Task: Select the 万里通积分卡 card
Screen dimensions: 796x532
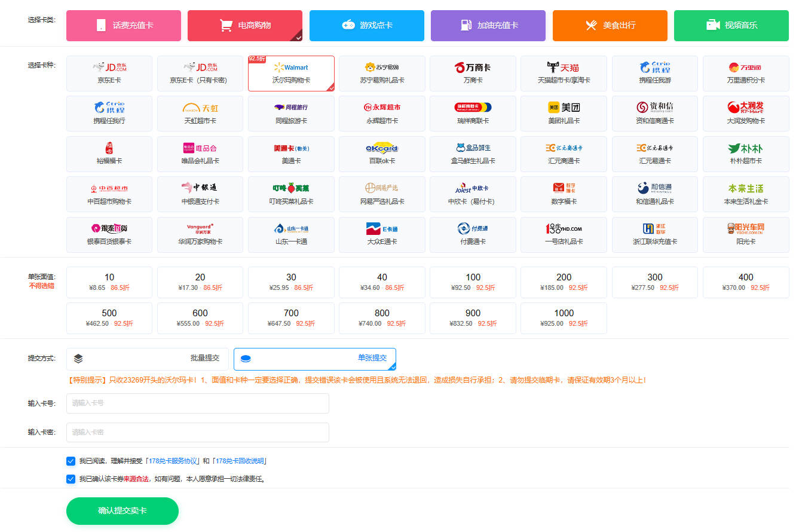Action: click(x=746, y=74)
